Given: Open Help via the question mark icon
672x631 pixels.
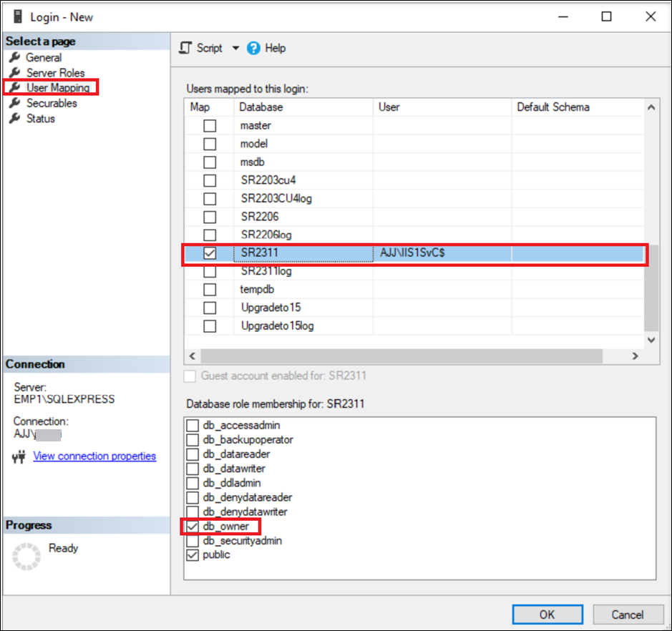Looking at the screenshot, I should point(255,48).
